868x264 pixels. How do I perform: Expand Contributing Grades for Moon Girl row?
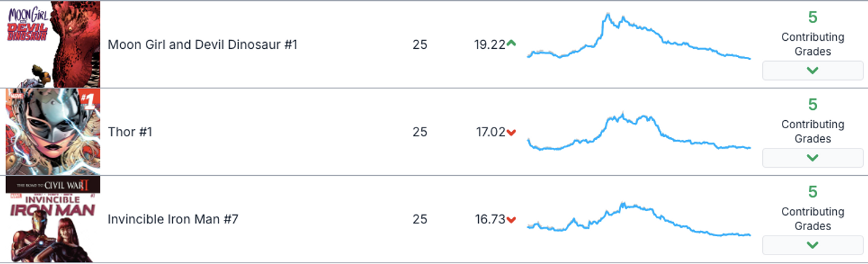(x=812, y=71)
